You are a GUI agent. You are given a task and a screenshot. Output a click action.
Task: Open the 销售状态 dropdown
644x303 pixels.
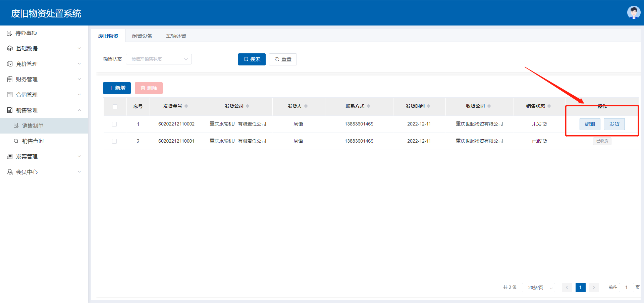pos(159,59)
